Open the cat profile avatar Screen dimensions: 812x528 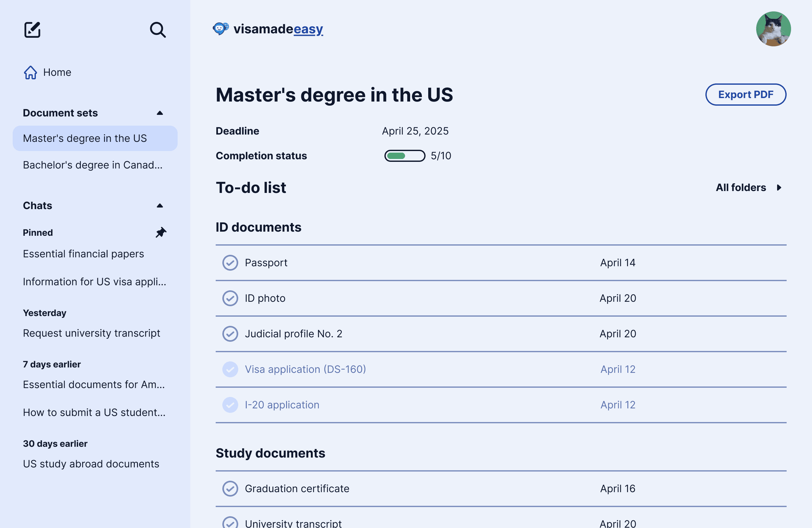click(x=773, y=29)
